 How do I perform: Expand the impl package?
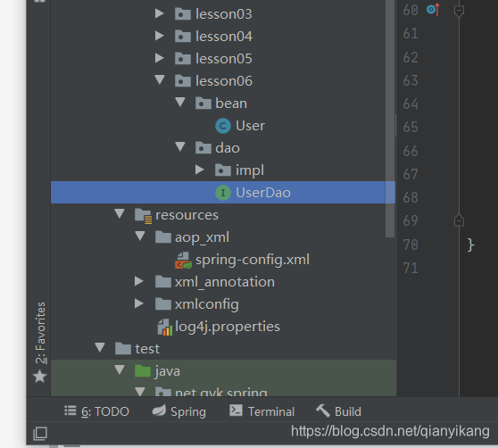pos(199,170)
